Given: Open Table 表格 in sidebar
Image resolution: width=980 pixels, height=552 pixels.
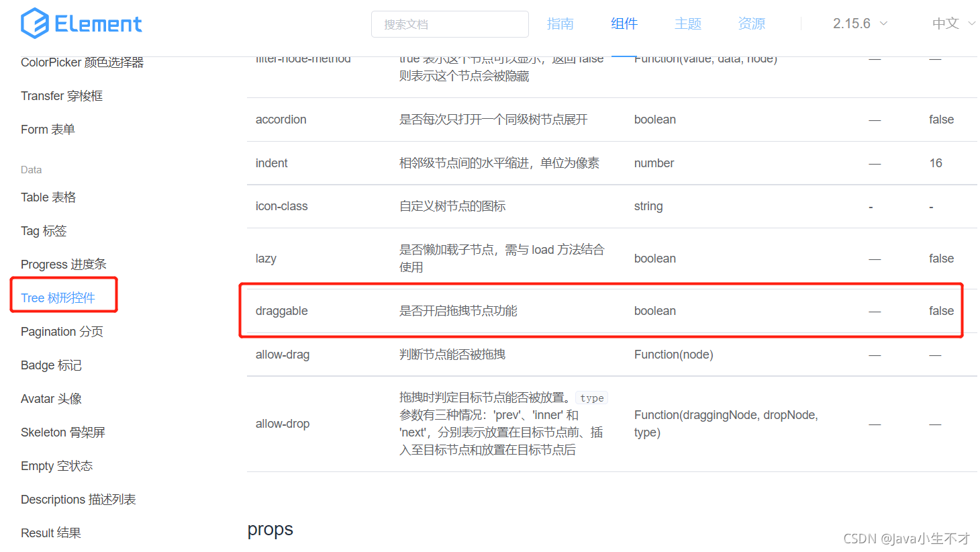Looking at the screenshot, I should click(x=48, y=197).
